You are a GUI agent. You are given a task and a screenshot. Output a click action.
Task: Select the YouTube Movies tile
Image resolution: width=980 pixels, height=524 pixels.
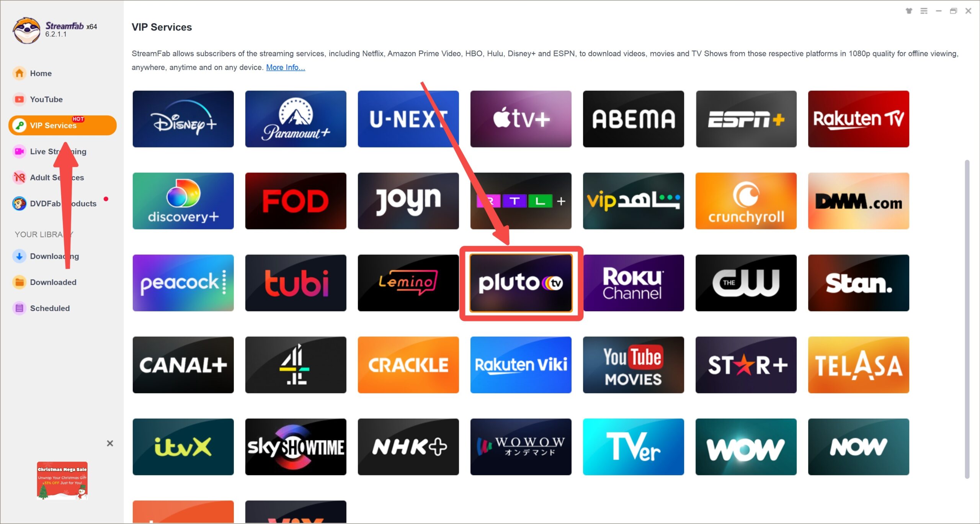[633, 365]
